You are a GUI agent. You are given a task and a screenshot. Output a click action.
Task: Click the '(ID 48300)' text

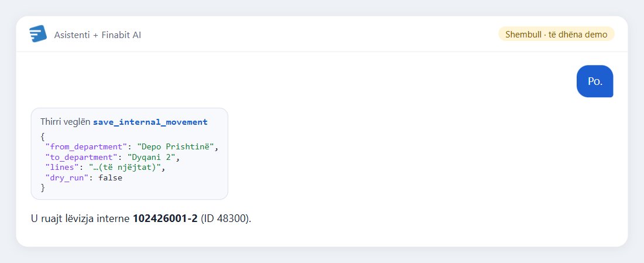pos(224,218)
